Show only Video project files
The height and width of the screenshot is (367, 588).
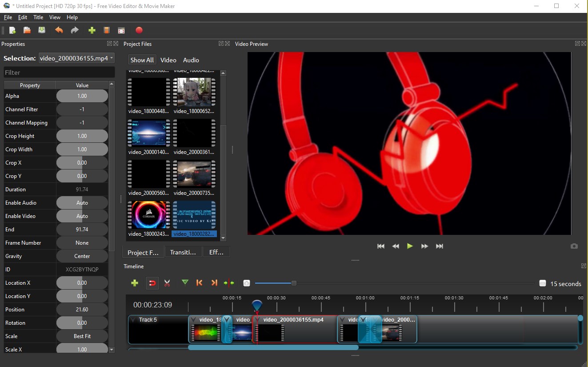[x=168, y=60]
